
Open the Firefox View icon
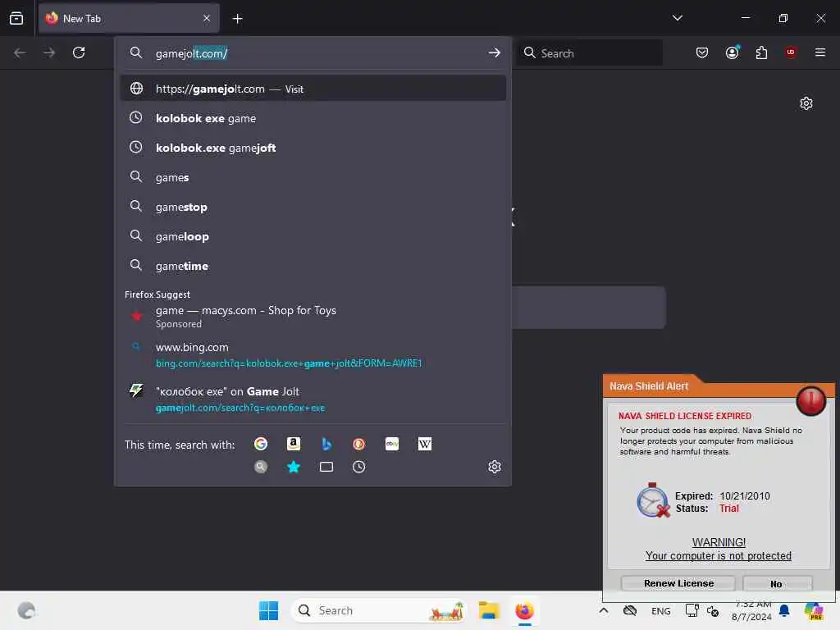click(x=16, y=19)
